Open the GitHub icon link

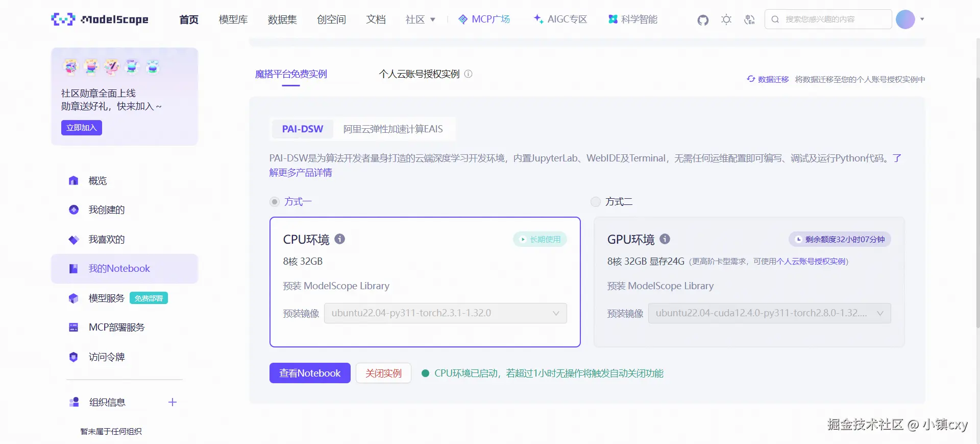pyautogui.click(x=703, y=20)
